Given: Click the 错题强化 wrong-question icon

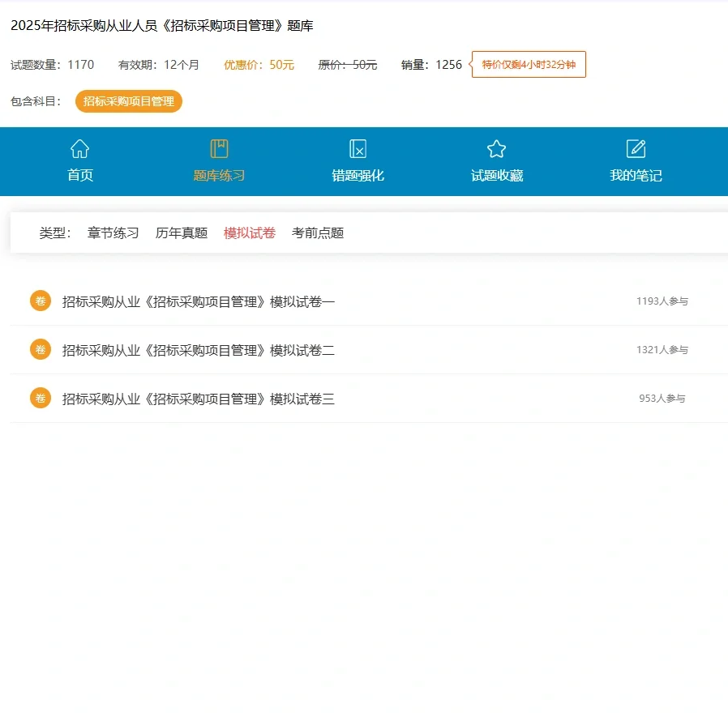Looking at the screenshot, I should pyautogui.click(x=357, y=148).
